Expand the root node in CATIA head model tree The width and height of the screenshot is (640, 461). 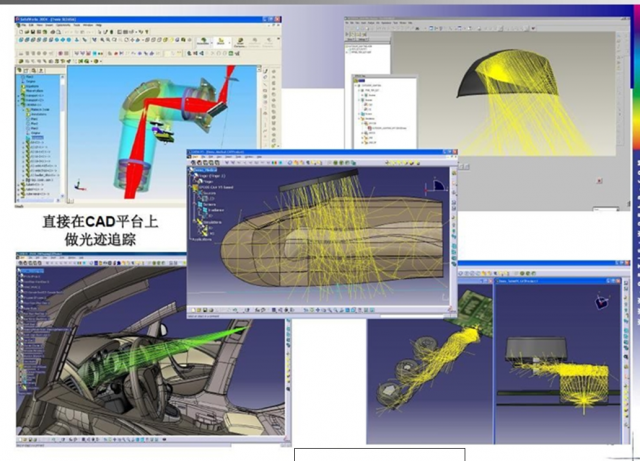[193, 170]
